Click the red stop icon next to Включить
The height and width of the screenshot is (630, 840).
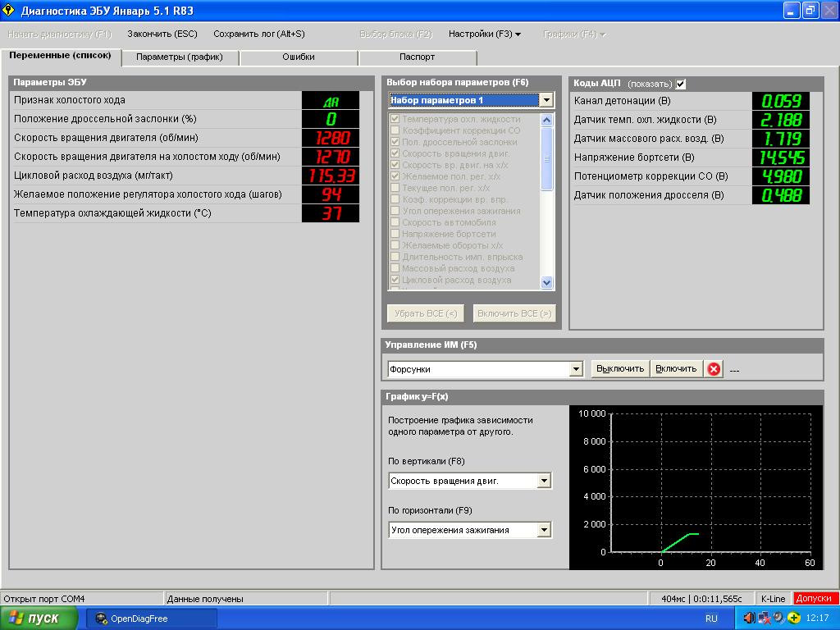click(714, 369)
